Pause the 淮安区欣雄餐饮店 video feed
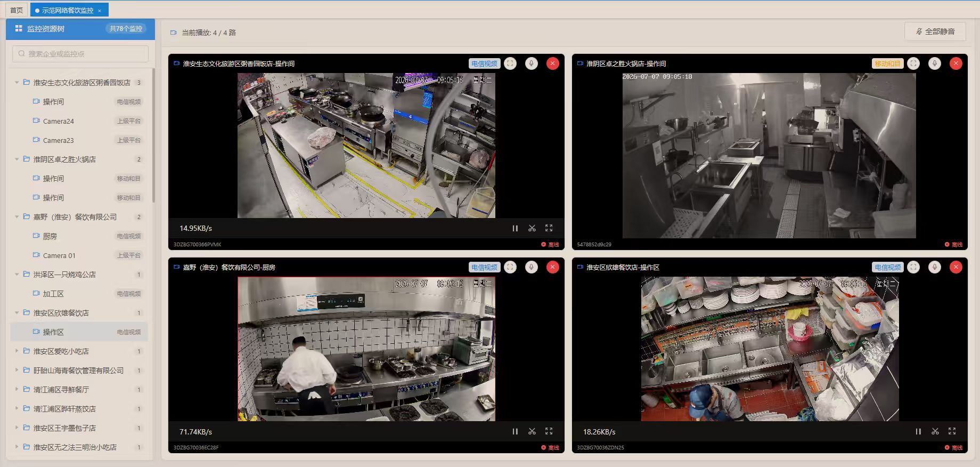Screen dimensions: 980x467 (x=918, y=431)
